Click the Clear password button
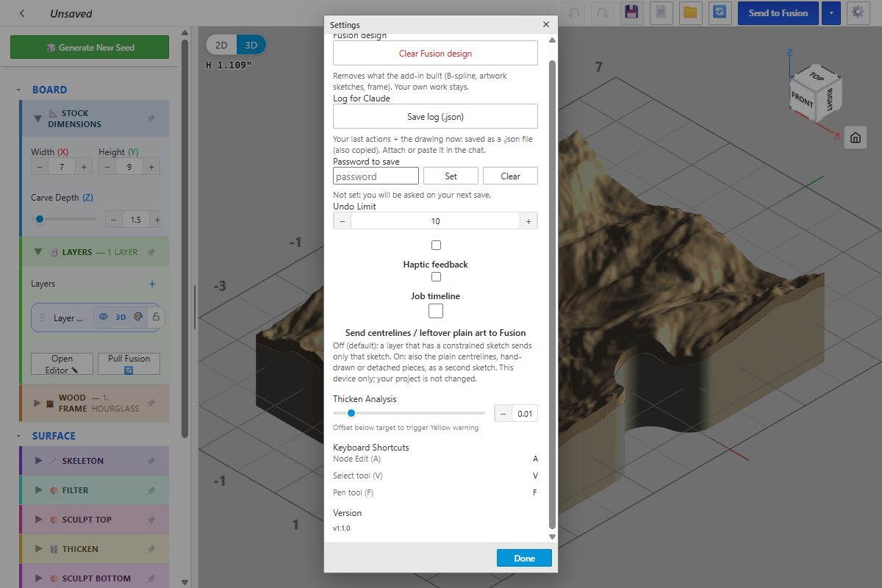 [510, 176]
